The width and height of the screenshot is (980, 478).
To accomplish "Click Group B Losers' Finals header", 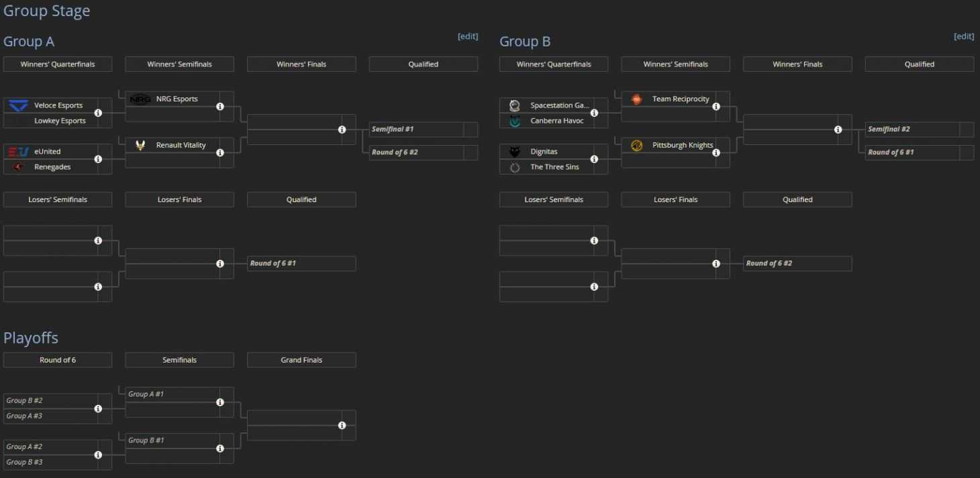I will (x=676, y=199).
